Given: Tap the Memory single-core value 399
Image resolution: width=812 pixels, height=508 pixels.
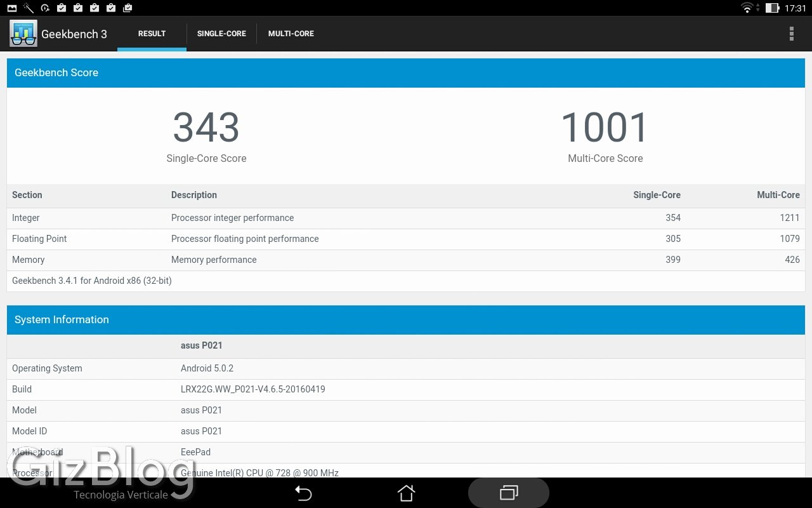Looking at the screenshot, I should click(673, 260).
